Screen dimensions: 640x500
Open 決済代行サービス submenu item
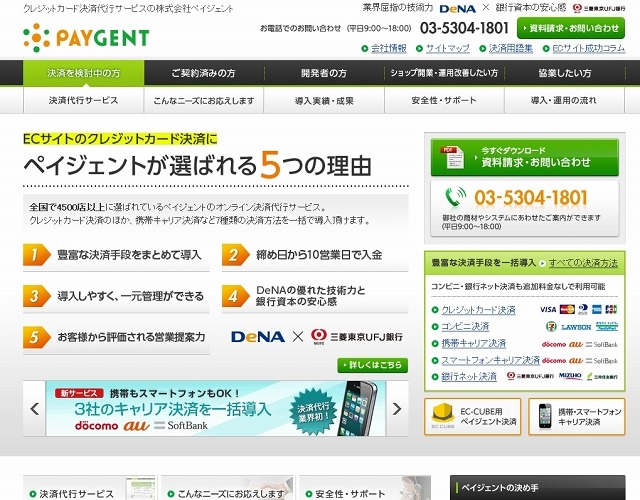click(83, 100)
